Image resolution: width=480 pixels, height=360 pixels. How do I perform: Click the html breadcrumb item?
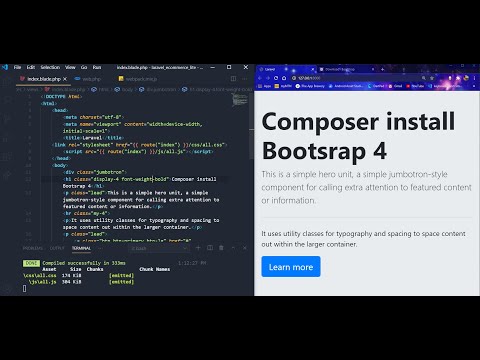[100, 89]
